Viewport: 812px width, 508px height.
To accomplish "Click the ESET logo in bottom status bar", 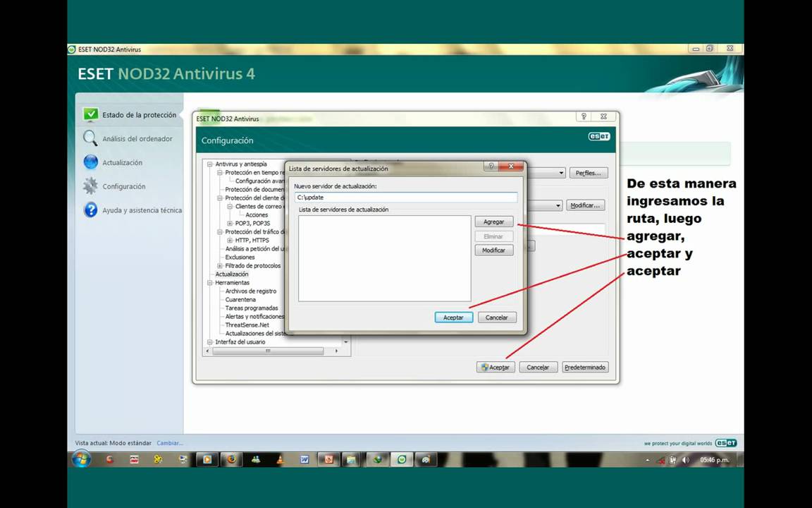I will [726, 443].
